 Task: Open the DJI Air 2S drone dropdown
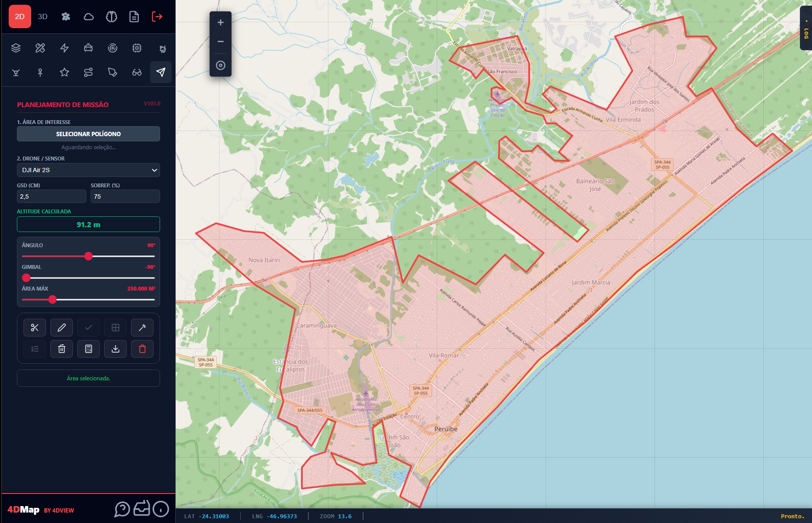(88, 170)
